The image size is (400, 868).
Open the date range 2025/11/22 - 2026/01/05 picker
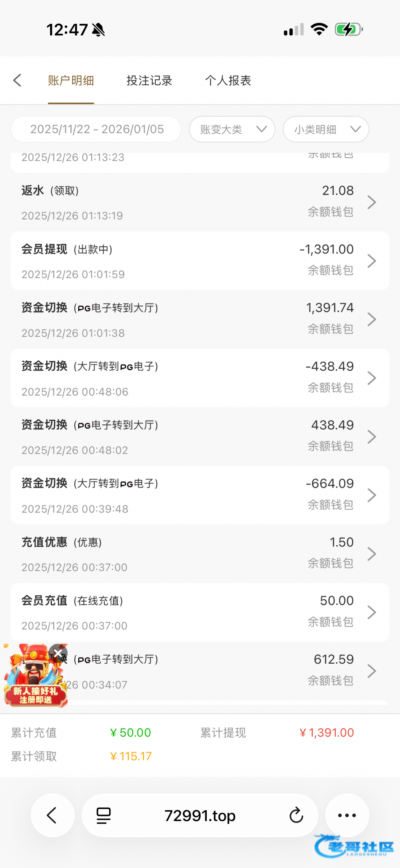[x=96, y=129]
